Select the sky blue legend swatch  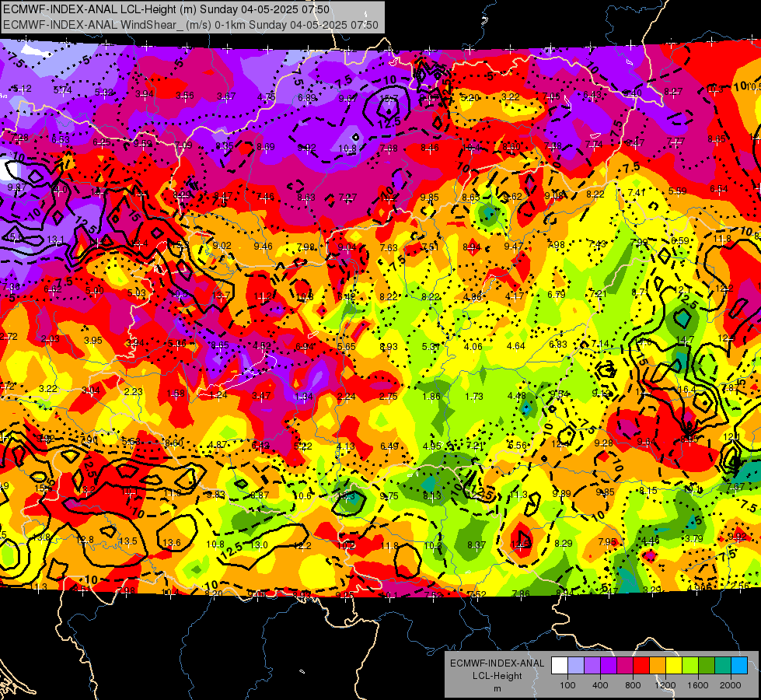(739, 666)
